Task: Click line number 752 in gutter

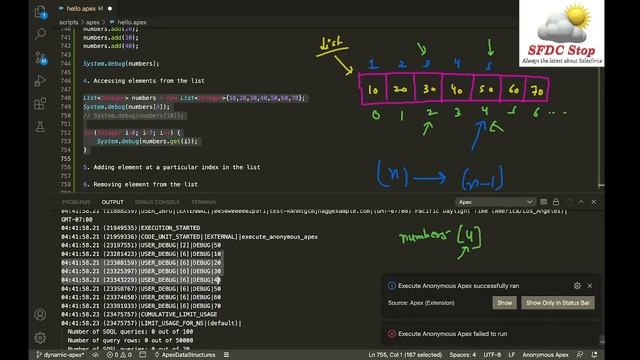Action: (65, 133)
